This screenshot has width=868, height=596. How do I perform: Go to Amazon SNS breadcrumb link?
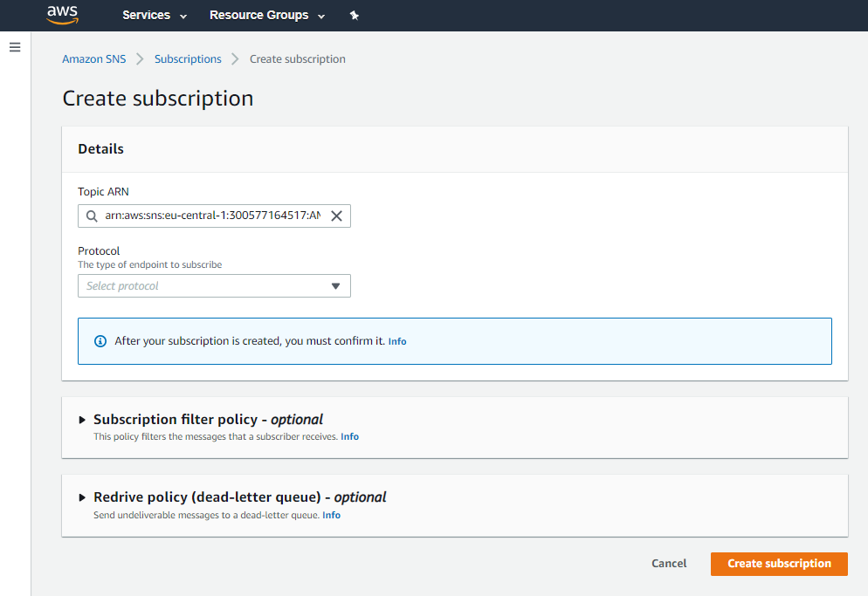pyautogui.click(x=93, y=59)
